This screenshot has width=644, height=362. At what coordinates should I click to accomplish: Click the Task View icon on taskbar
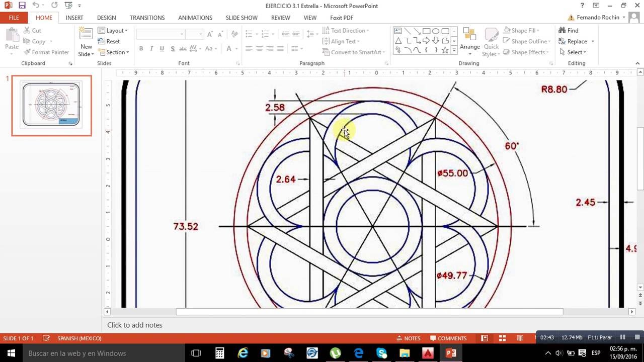point(196,353)
